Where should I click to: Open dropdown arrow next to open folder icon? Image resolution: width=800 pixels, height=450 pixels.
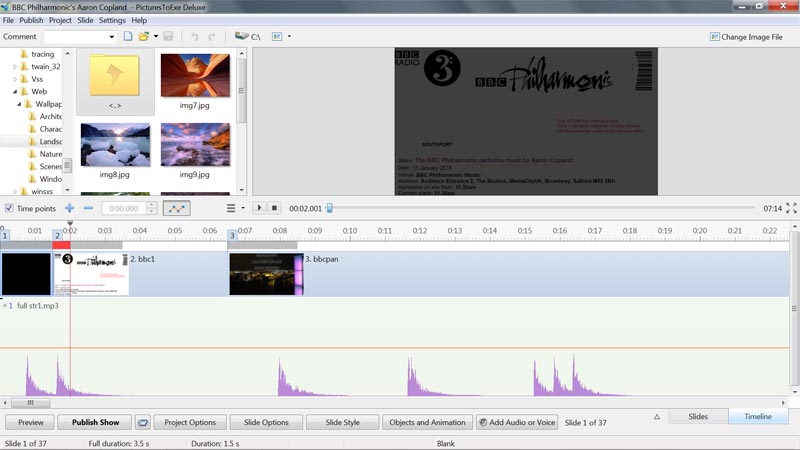[156, 36]
